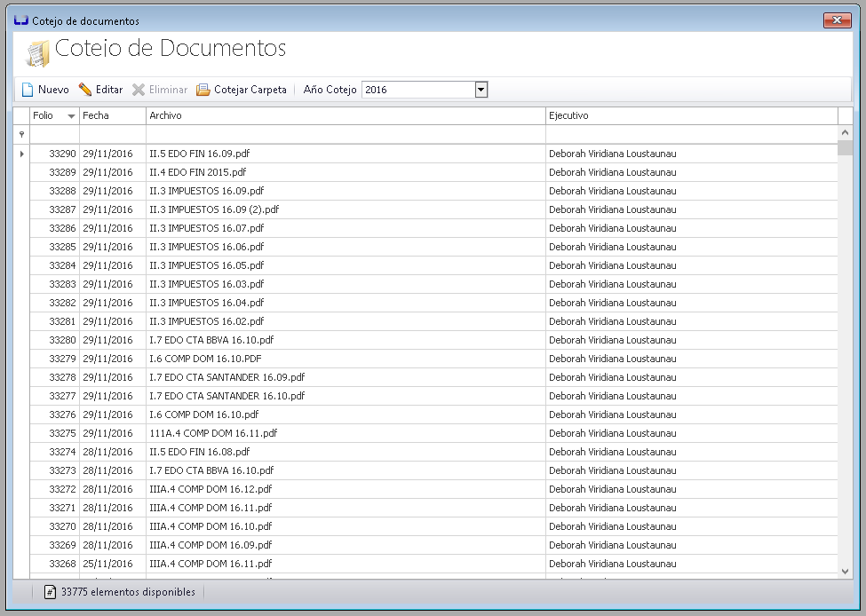Click the filter row funnel icon
866x616 pixels.
[x=21, y=134]
